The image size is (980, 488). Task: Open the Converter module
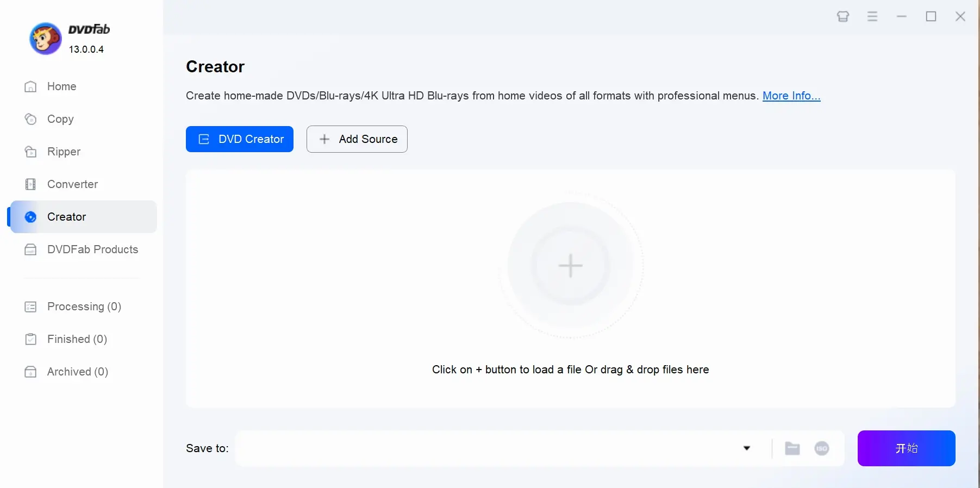tap(83, 184)
